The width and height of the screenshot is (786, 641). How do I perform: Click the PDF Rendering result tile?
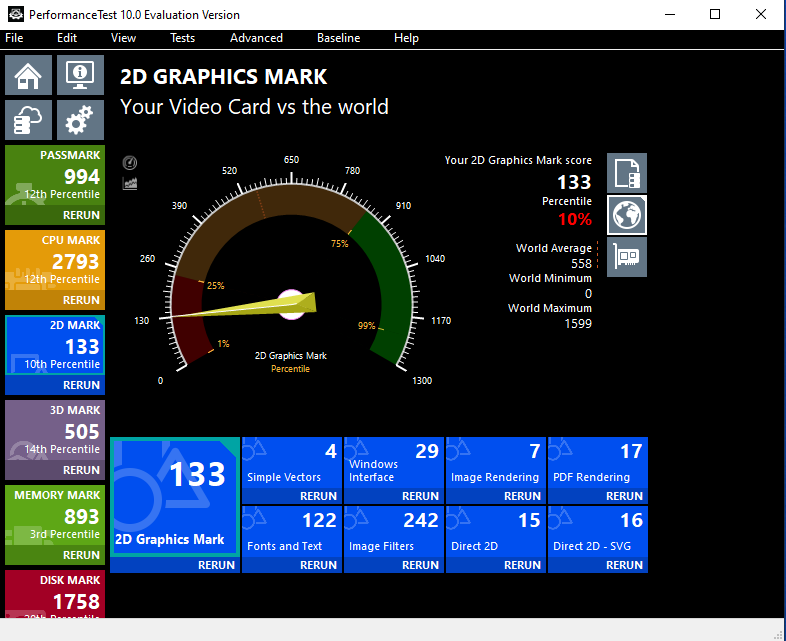click(x=598, y=461)
